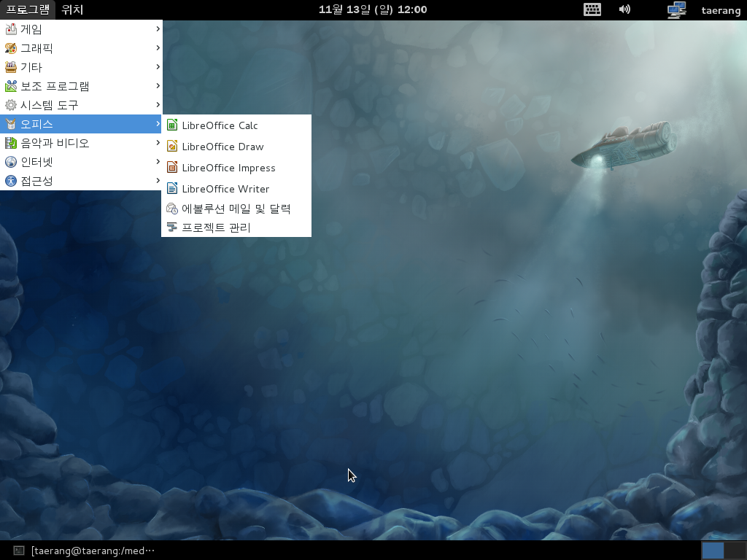Launch LibreOffice Calc from the menu
This screenshot has height=560, width=747.
point(236,125)
